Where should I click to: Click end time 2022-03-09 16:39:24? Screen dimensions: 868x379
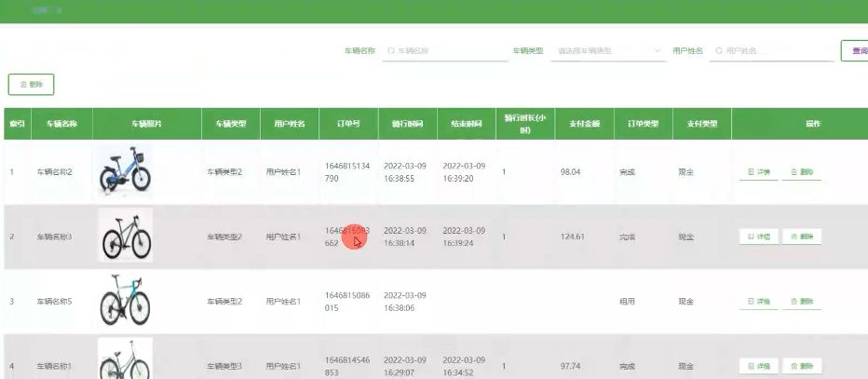pyautogui.click(x=464, y=237)
